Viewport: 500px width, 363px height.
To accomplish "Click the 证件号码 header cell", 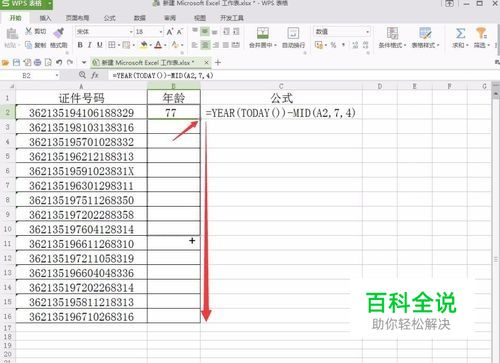I will (81, 98).
